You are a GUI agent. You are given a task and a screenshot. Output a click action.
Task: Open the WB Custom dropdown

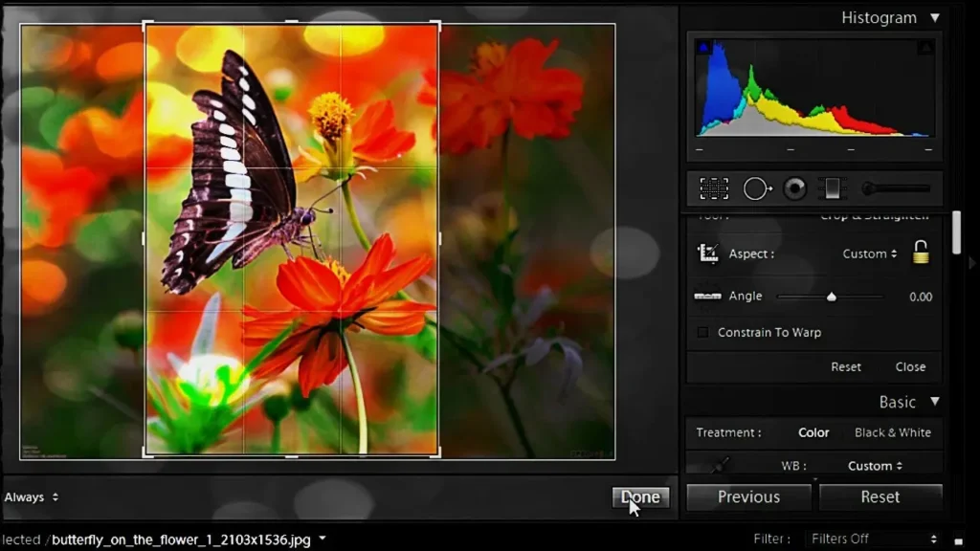[x=873, y=465]
